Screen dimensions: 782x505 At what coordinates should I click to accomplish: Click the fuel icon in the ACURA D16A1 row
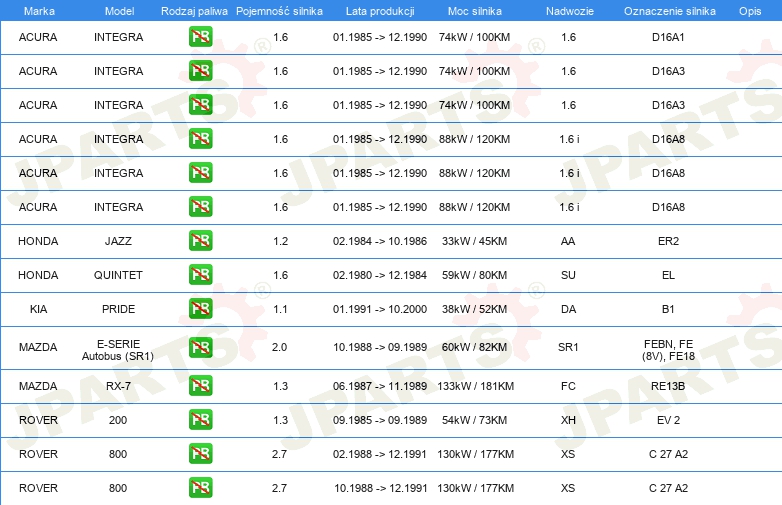200,36
